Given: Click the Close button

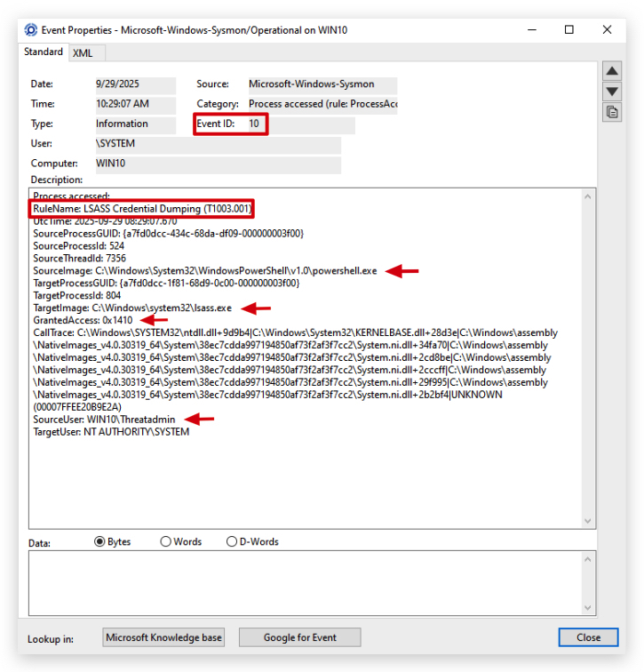Looking at the screenshot, I should (x=588, y=637).
